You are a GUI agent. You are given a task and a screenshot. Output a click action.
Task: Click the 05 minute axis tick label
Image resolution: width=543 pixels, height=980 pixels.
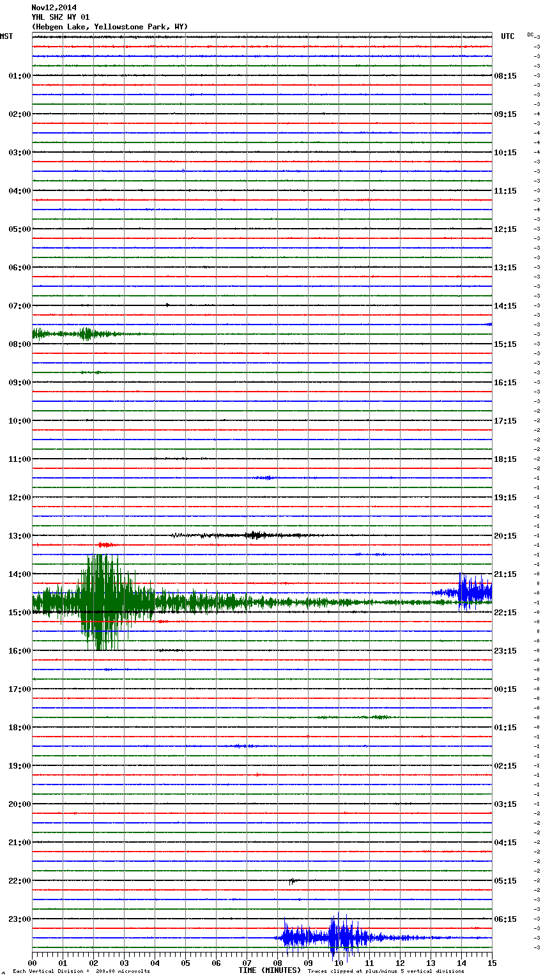pyautogui.click(x=186, y=963)
